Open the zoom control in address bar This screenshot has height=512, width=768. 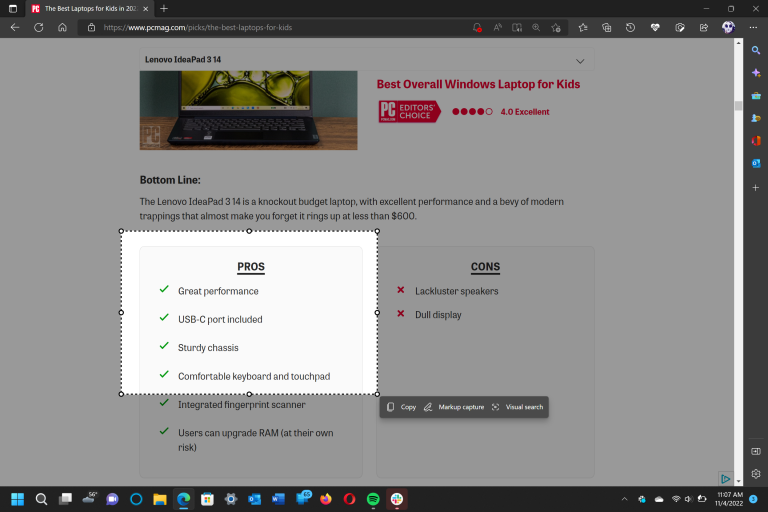pos(536,27)
